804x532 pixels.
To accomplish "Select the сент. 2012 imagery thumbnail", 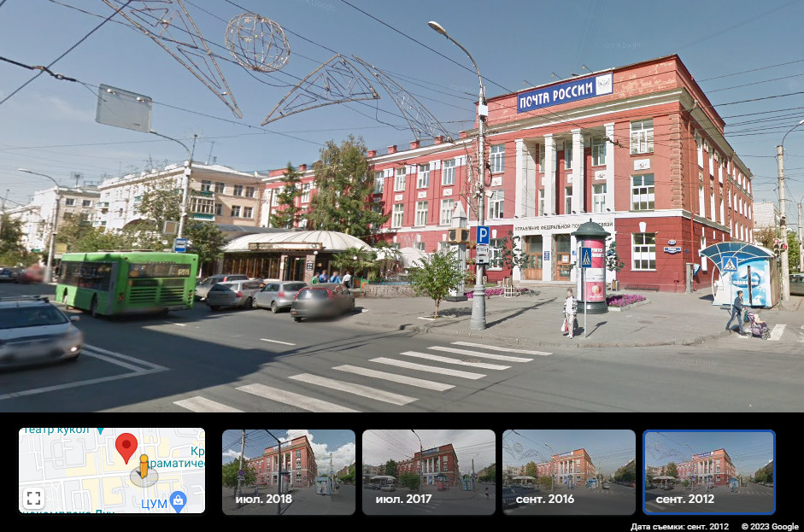I will tap(709, 472).
